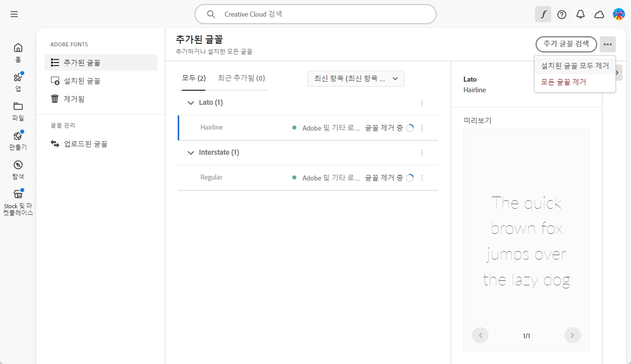Switch to 최근 추가됨 (0) tab
This screenshot has height=364, width=631.
241,78
